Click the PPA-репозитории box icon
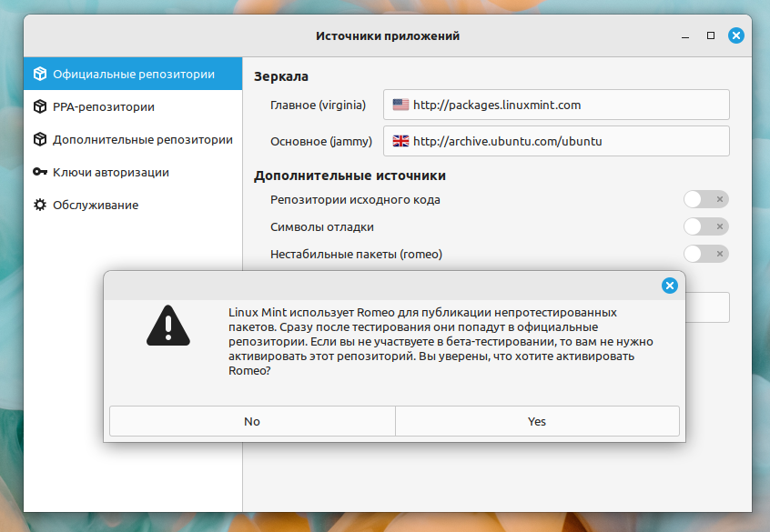 point(40,106)
